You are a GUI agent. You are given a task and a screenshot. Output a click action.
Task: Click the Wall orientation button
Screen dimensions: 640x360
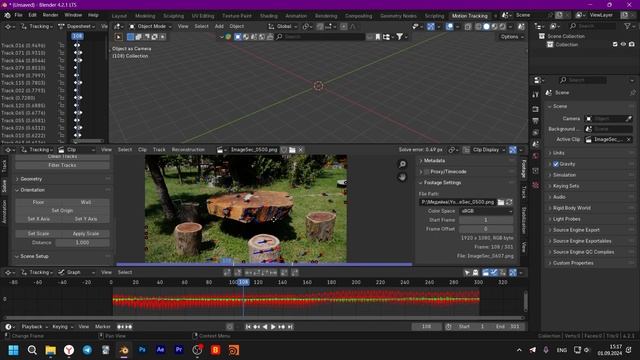click(x=86, y=202)
